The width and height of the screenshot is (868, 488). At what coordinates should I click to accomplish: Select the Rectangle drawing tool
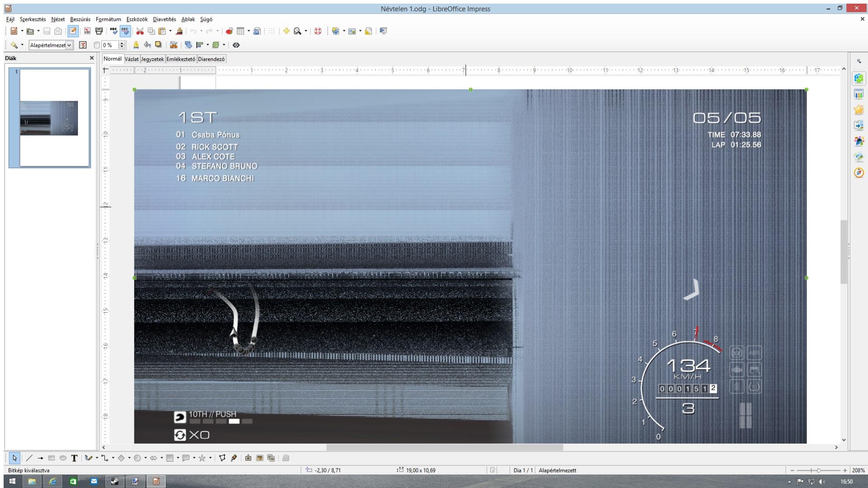(x=52, y=458)
